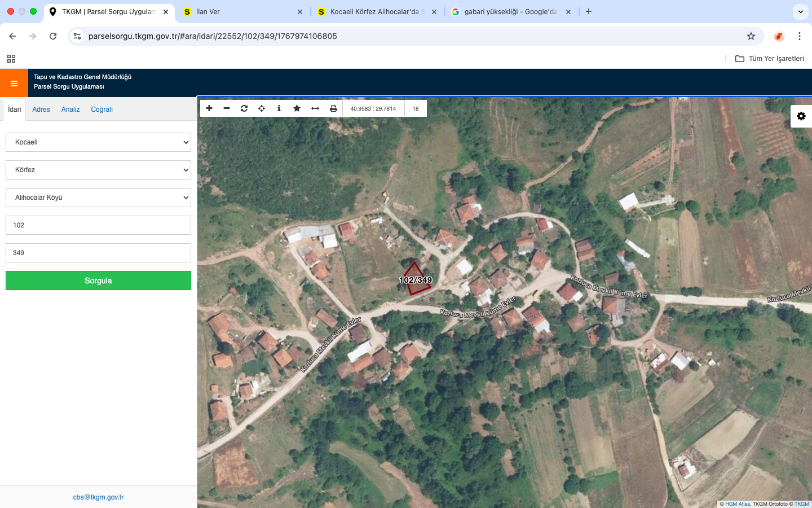Click the printer icon in map toolbar
Screen dimensions: 812x508
click(x=333, y=108)
